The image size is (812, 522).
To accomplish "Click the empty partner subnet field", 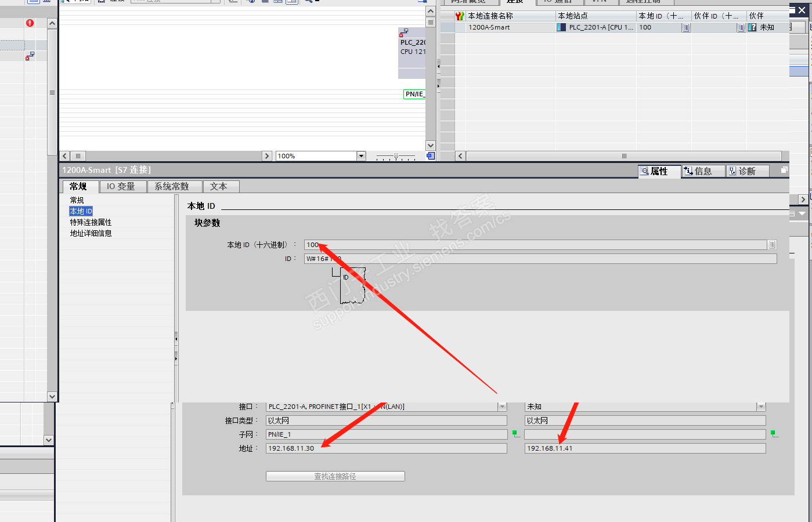I will point(645,434).
